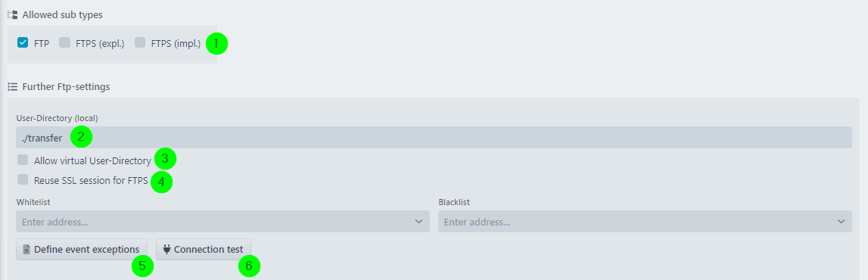Click into the Blacklist address field
This screenshot has height=280, width=868.
[645, 221]
